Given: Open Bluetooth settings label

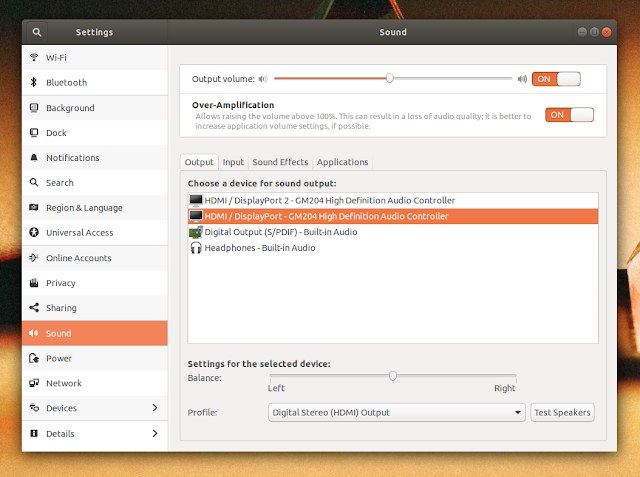Looking at the screenshot, I should coord(67,82).
